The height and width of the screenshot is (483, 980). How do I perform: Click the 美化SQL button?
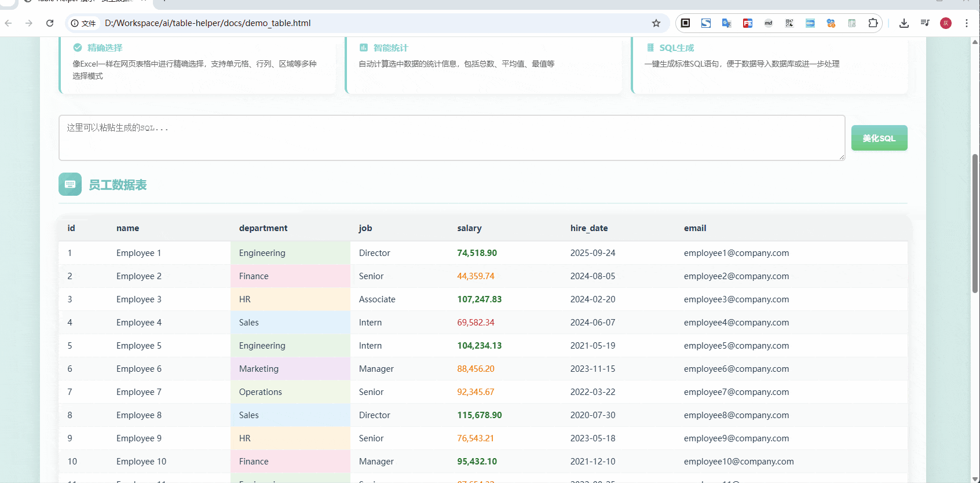tap(879, 138)
